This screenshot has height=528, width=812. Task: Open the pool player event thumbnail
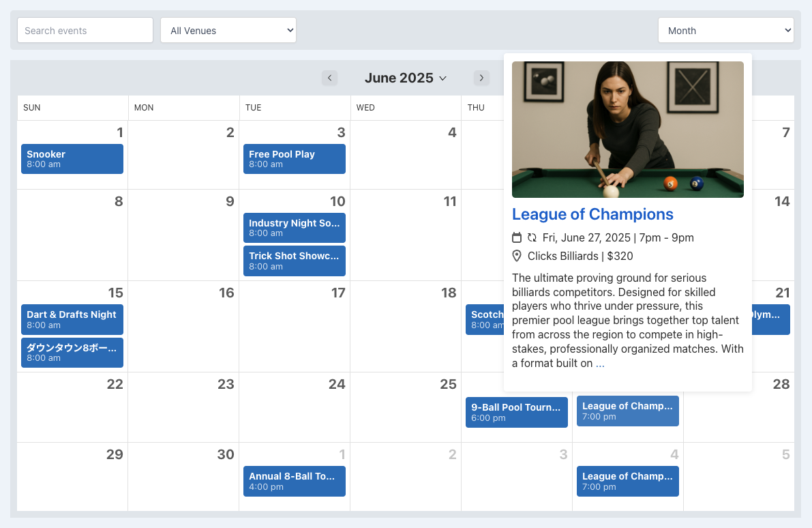pyautogui.click(x=628, y=130)
